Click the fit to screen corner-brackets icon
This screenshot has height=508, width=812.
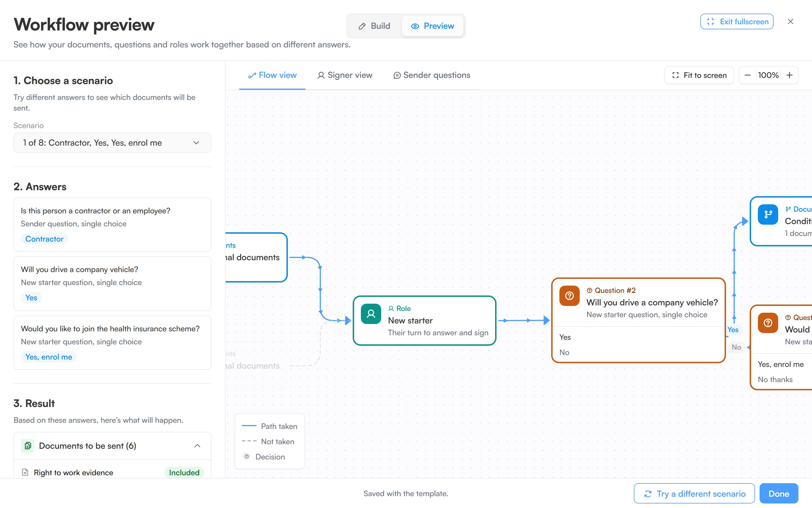pyautogui.click(x=676, y=75)
